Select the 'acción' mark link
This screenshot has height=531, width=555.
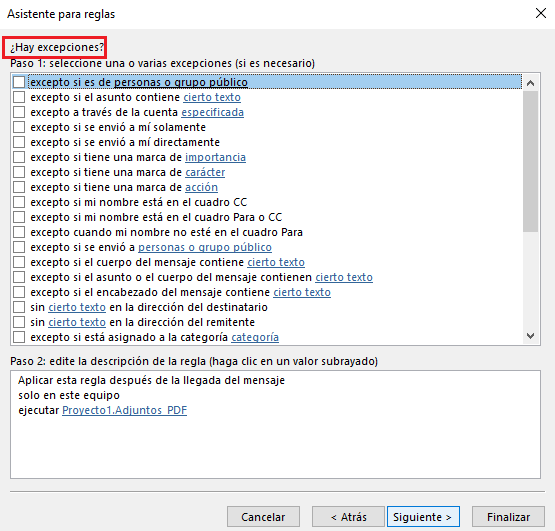[201, 187]
